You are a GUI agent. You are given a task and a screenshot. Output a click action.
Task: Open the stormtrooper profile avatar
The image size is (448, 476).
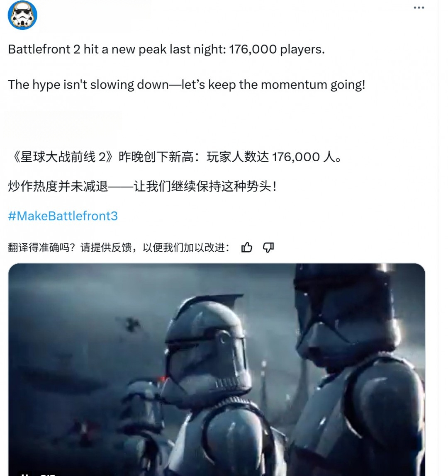click(x=22, y=15)
